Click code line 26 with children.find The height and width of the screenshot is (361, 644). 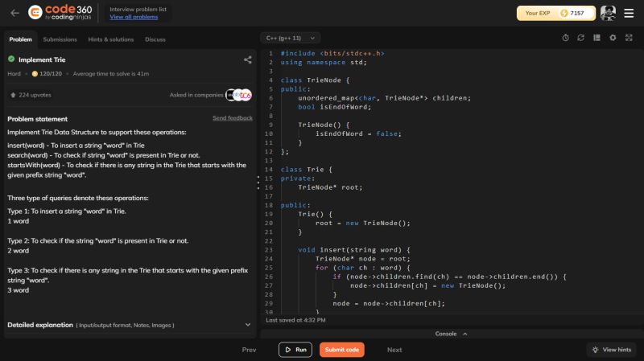[x=449, y=277]
